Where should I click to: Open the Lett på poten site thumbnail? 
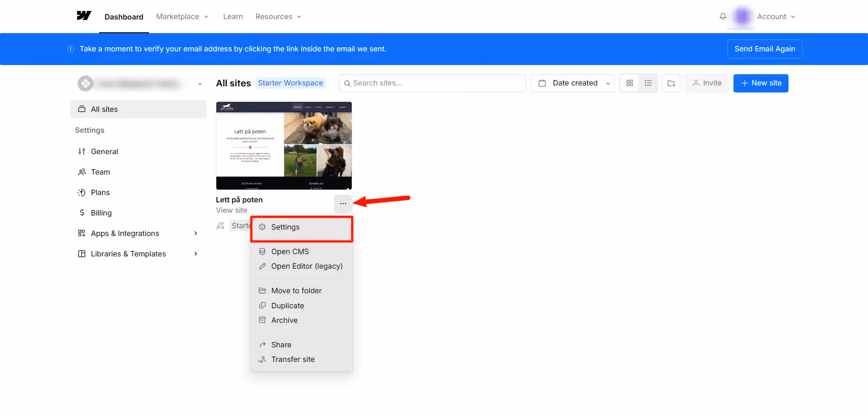284,145
